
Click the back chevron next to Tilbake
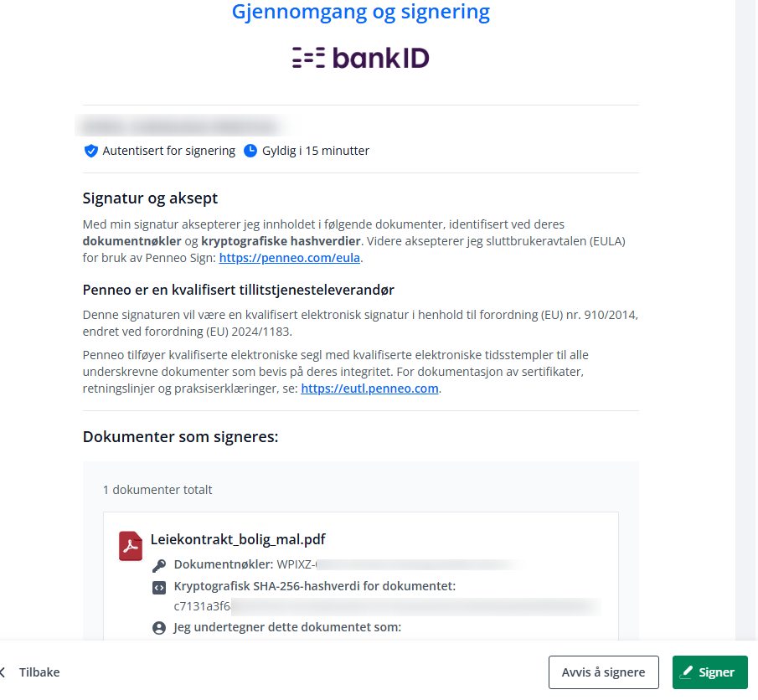[x=3, y=672]
